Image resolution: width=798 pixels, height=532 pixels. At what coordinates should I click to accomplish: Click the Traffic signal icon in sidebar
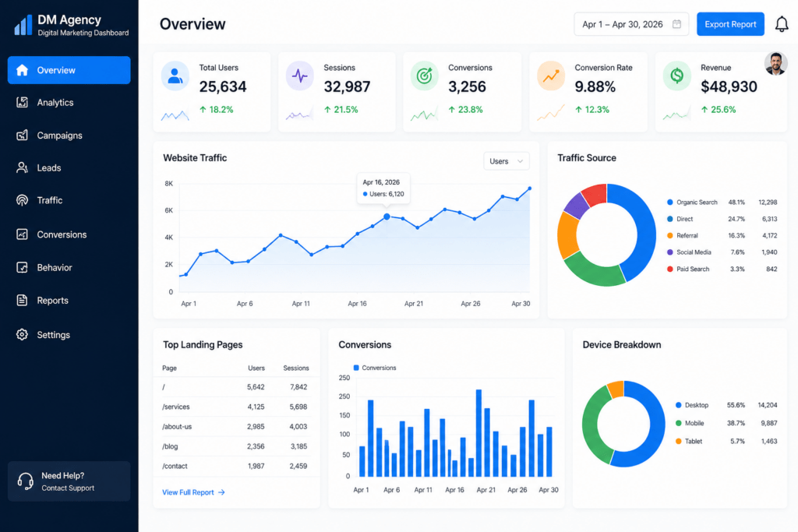(x=22, y=200)
